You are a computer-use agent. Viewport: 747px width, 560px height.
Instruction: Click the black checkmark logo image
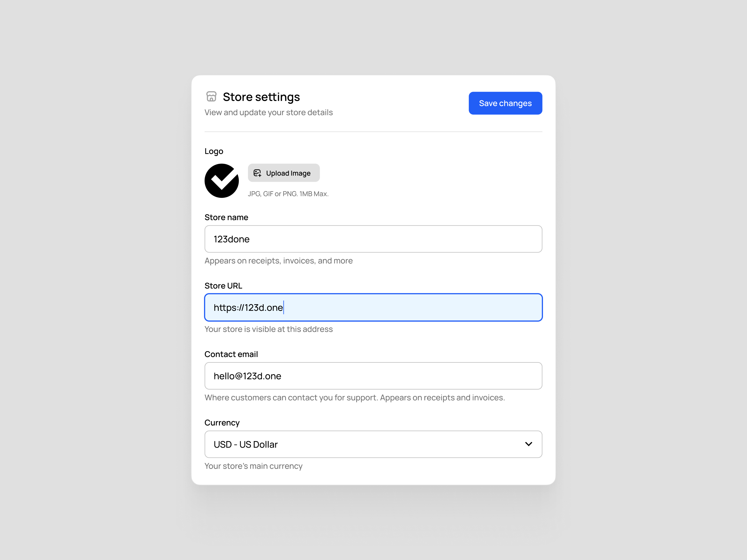(222, 181)
